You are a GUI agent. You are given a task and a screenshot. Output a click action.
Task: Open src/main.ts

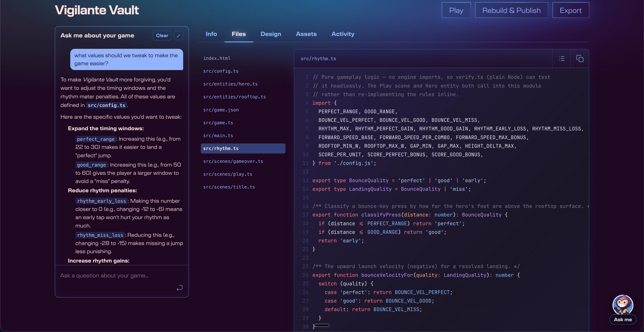click(243, 135)
